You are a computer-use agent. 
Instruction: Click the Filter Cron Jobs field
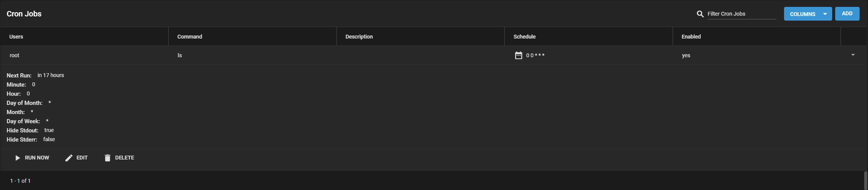[741, 14]
